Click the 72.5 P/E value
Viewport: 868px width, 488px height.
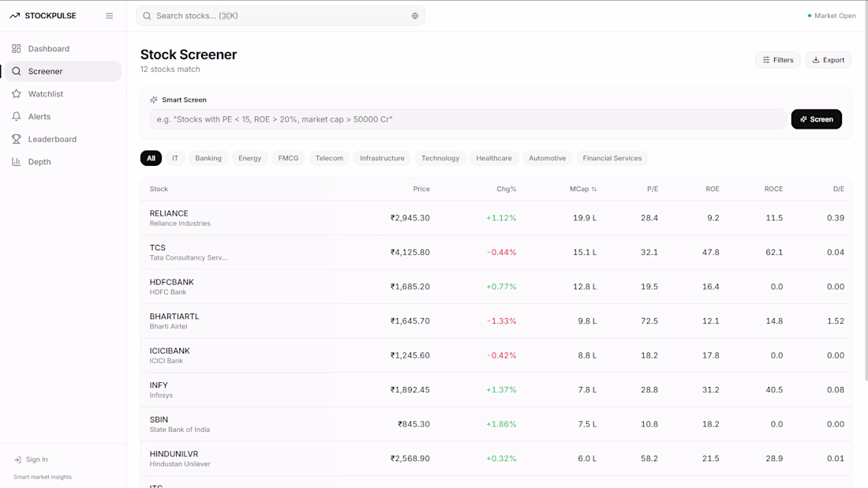[x=649, y=321]
